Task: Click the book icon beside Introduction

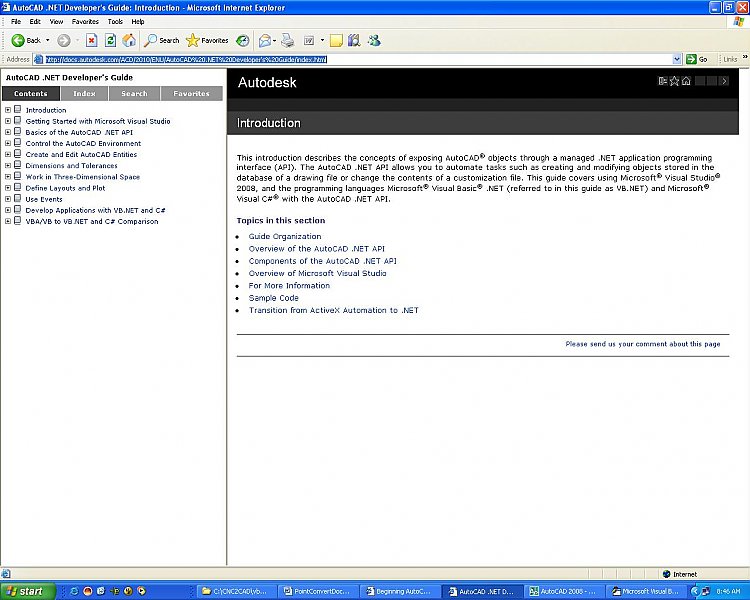Action: (x=18, y=110)
